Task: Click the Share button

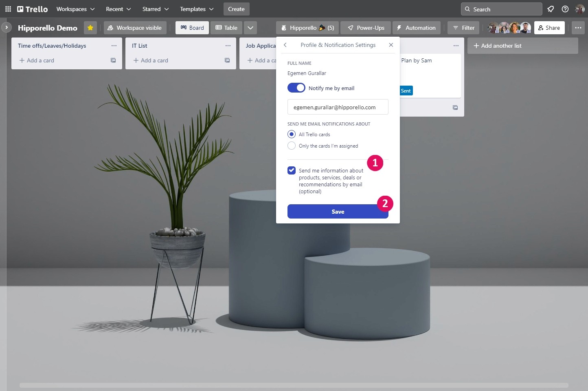Action: tap(549, 28)
